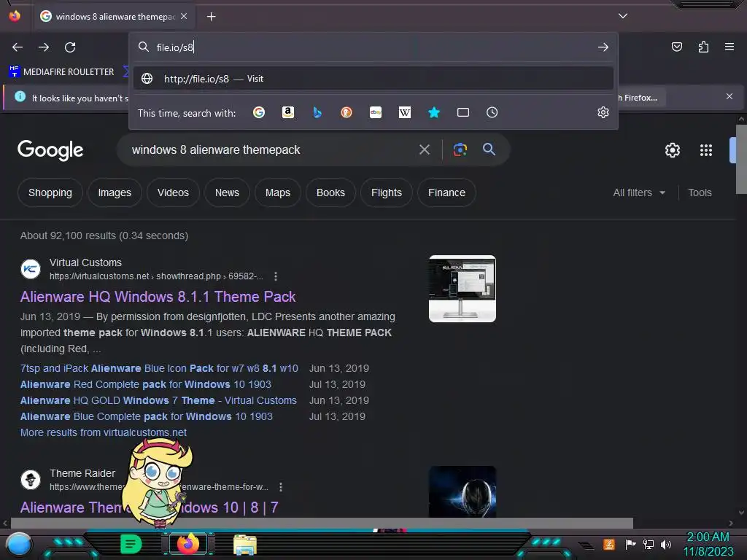
Task: Search open Tabs with tab icon
Action: (x=463, y=112)
